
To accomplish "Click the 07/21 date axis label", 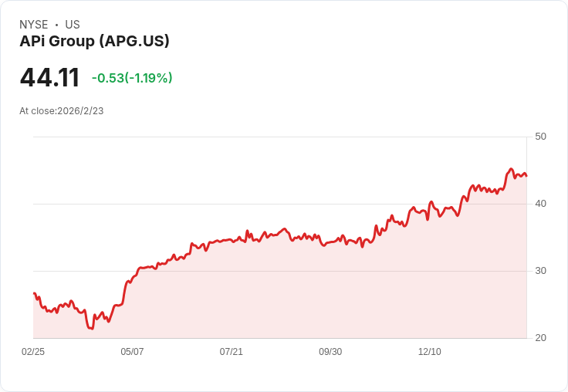I will tap(232, 352).
